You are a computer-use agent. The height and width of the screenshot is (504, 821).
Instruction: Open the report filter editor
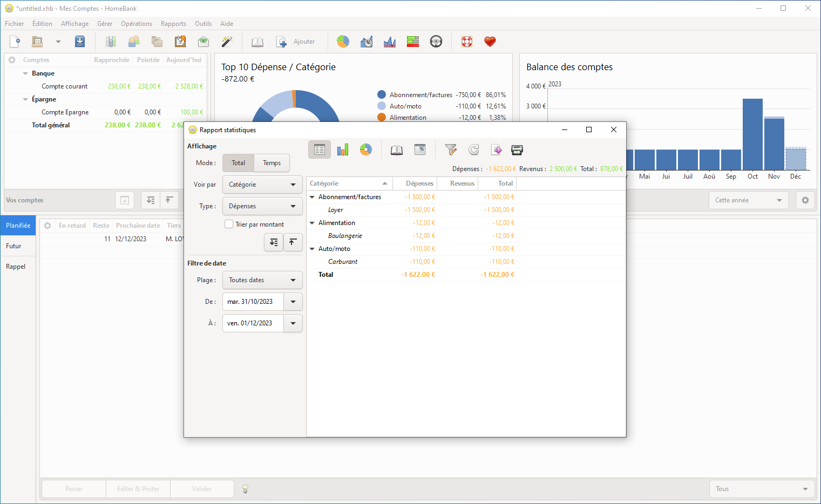(x=451, y=150)
